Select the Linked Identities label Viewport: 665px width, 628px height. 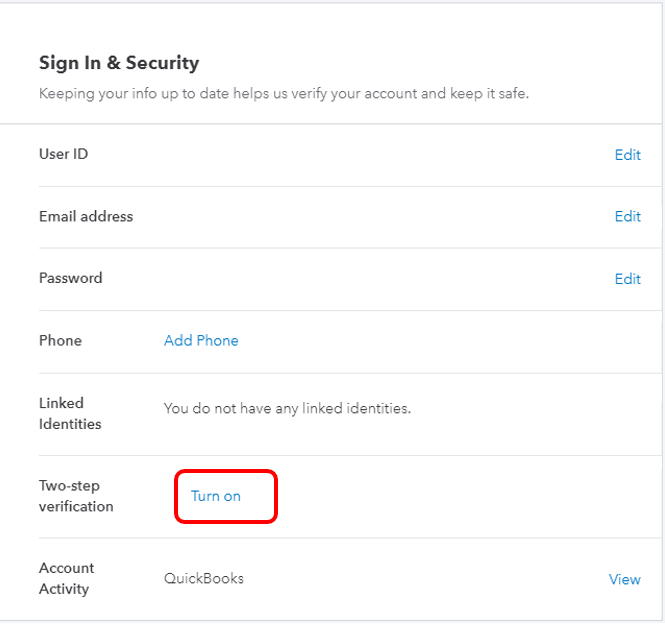(70, 414)
